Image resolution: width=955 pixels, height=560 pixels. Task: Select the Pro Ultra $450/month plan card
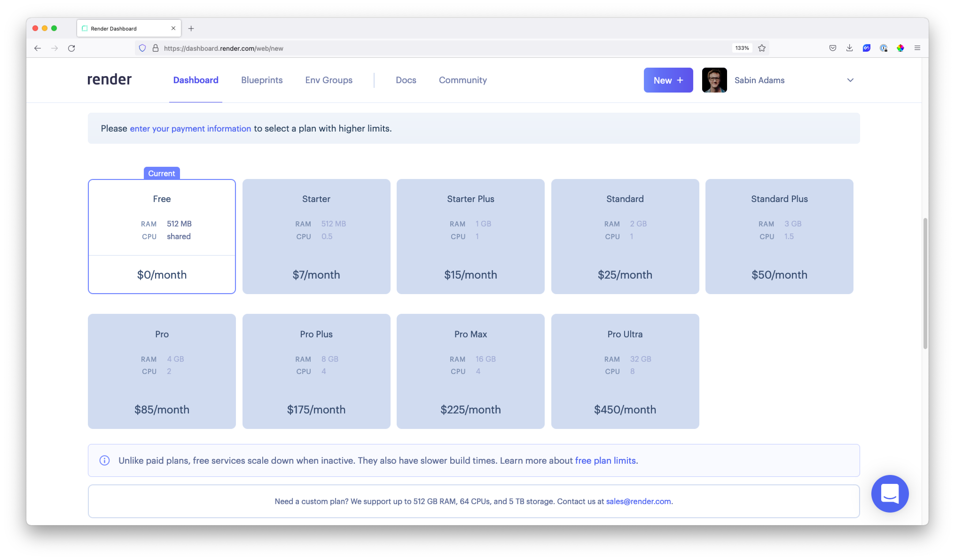point(625,371)
